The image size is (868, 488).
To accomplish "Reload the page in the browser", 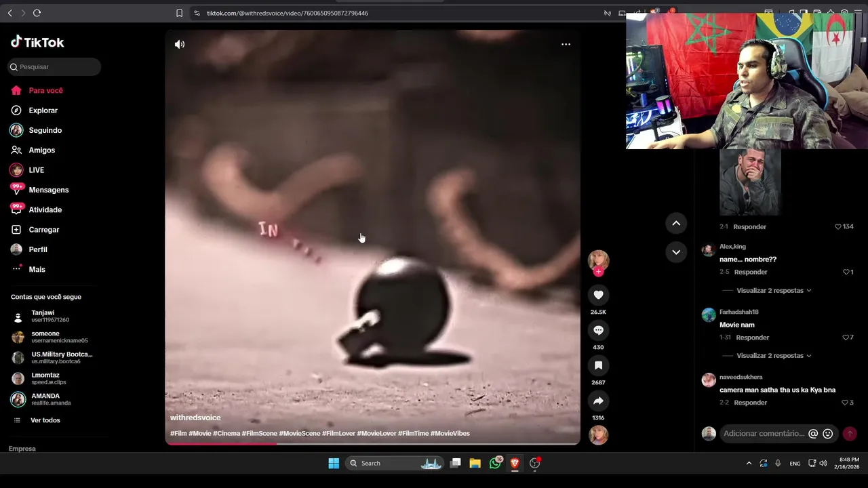I will tap(37, 13).
